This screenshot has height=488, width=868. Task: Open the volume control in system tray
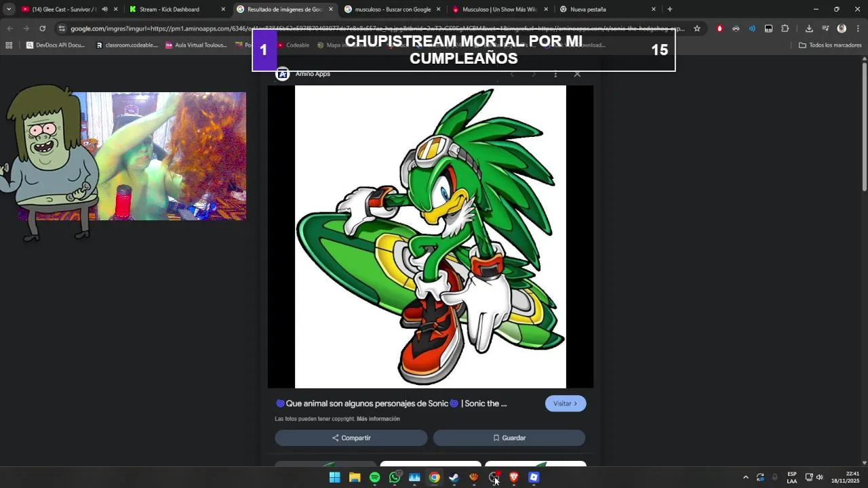(819, 477)
